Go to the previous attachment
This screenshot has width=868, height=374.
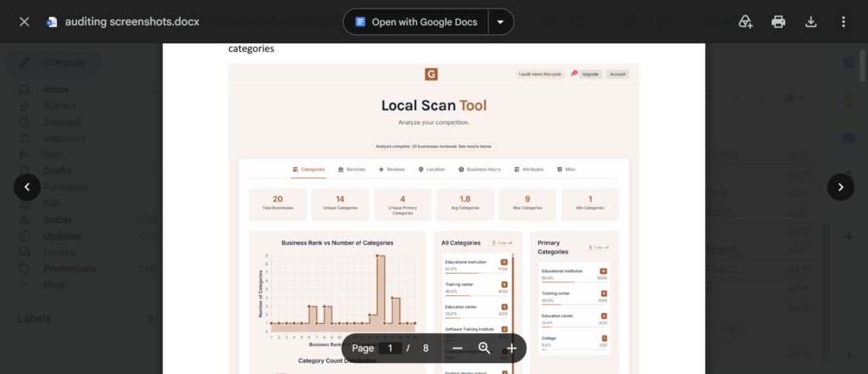27,187
